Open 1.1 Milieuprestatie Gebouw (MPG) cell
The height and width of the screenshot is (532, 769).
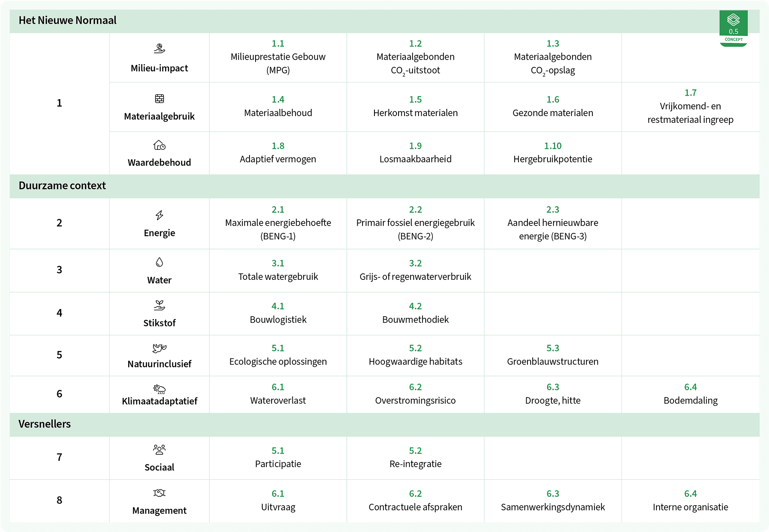[278, 57]
